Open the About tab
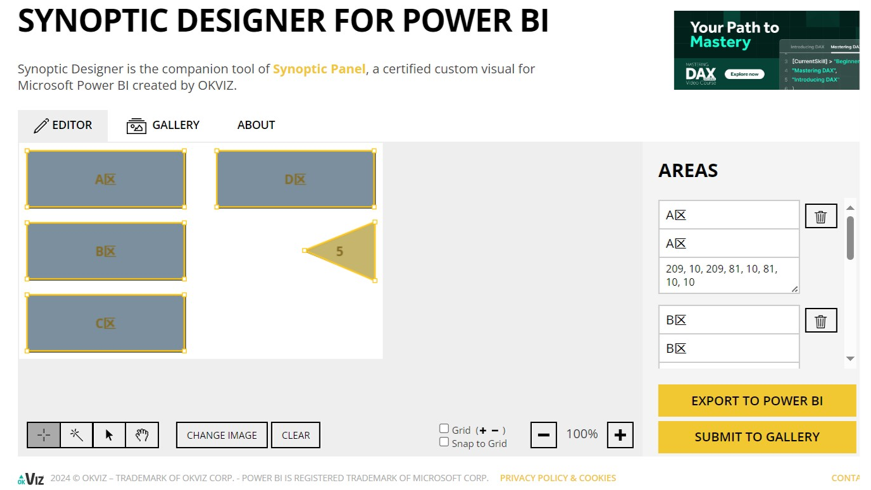Screen dimensions: 871x490 click(256, 126)
